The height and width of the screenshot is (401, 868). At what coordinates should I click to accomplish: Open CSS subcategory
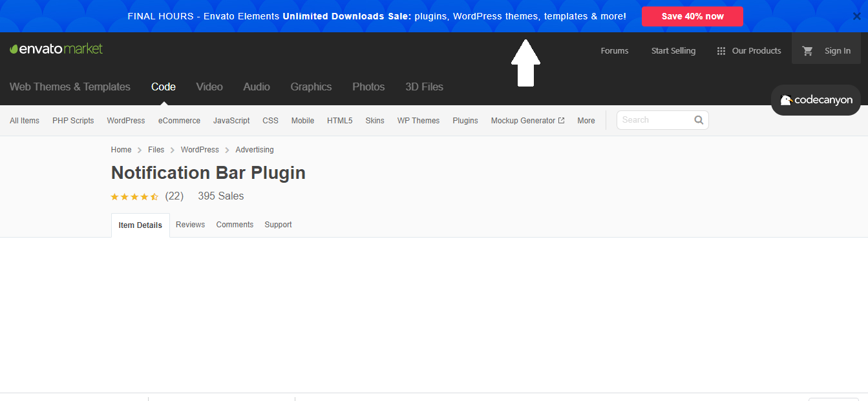point(270,121)
